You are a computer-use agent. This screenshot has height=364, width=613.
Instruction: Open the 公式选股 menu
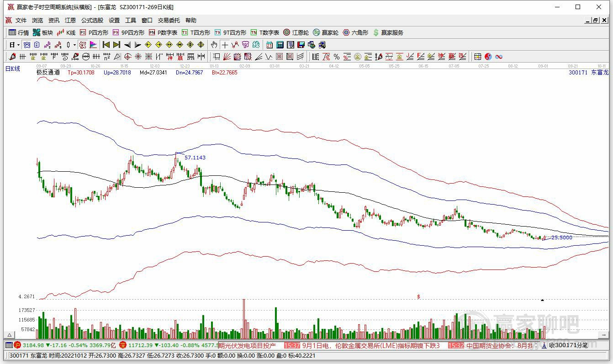(x=92, y=21)
